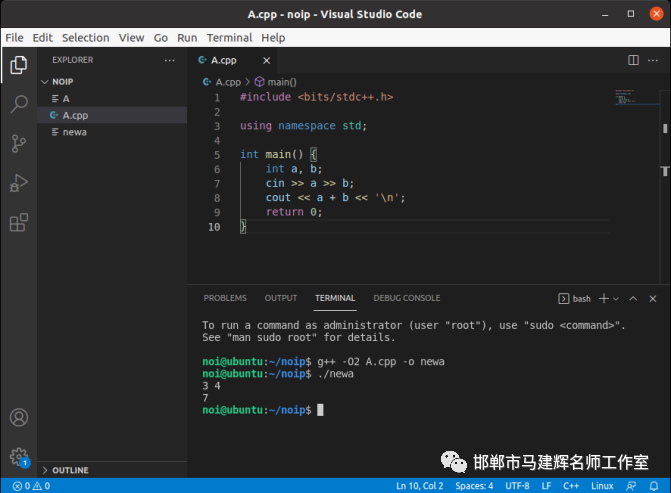Close the A.cpp editor tab
This screenshot has width=671, height=493.
[x=266, y=60]
